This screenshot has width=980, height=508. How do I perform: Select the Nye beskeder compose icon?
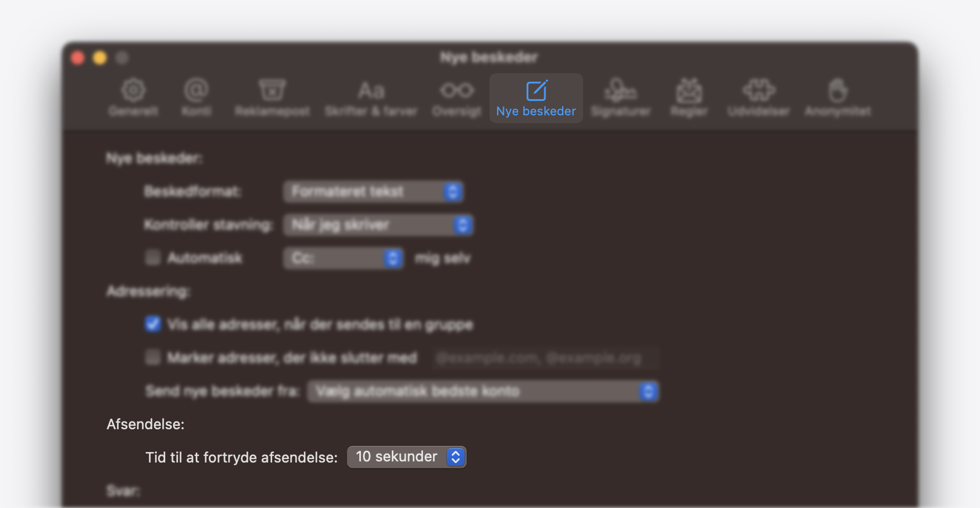536,98
